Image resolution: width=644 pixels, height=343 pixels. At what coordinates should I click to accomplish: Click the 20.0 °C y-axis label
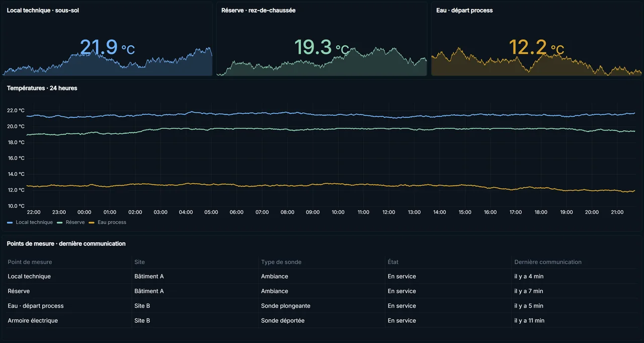coord(16,126)
